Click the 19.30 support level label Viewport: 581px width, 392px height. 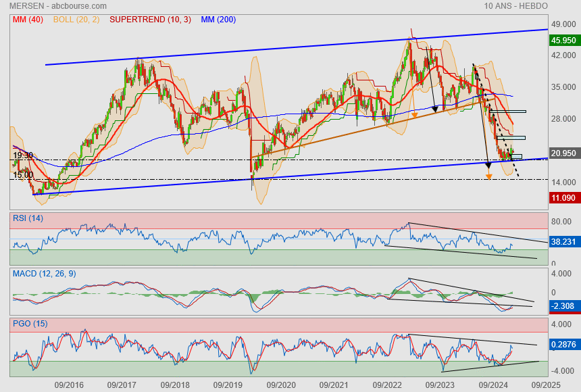pyautogui.click(x=22, y=155)
